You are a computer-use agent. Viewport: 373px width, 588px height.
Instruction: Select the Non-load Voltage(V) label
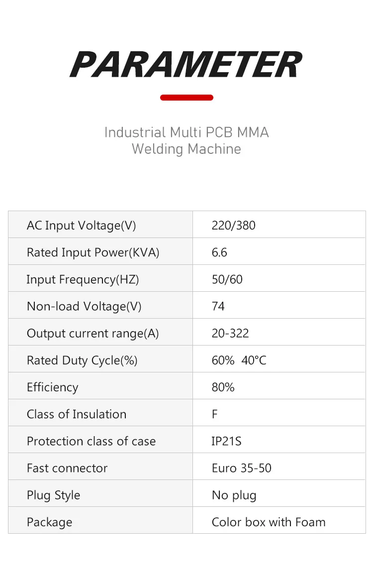tap(84, 306)
